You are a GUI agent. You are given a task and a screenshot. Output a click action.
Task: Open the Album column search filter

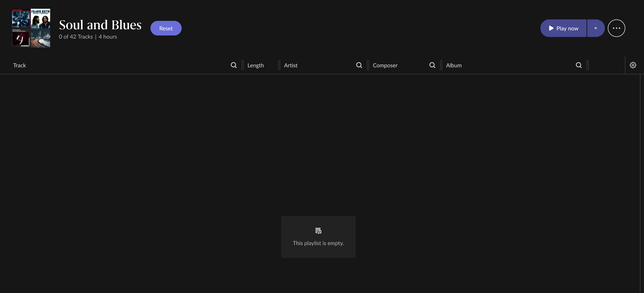click(578, 65)
